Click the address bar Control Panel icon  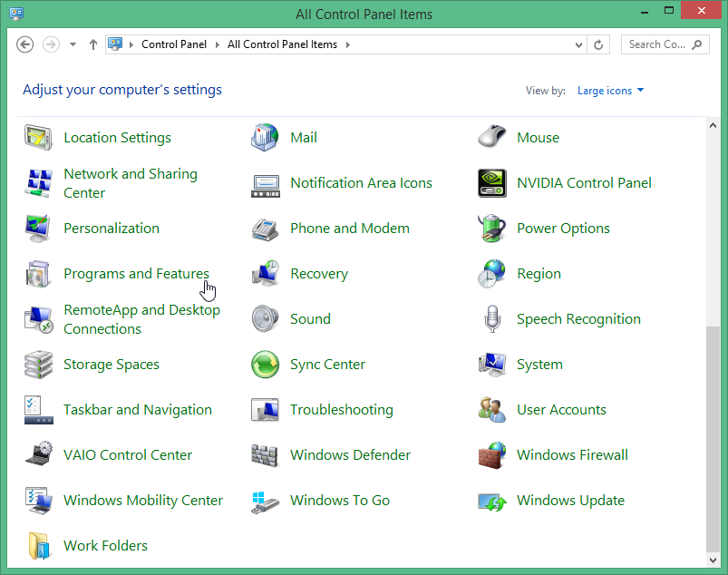tap(115, 44)
